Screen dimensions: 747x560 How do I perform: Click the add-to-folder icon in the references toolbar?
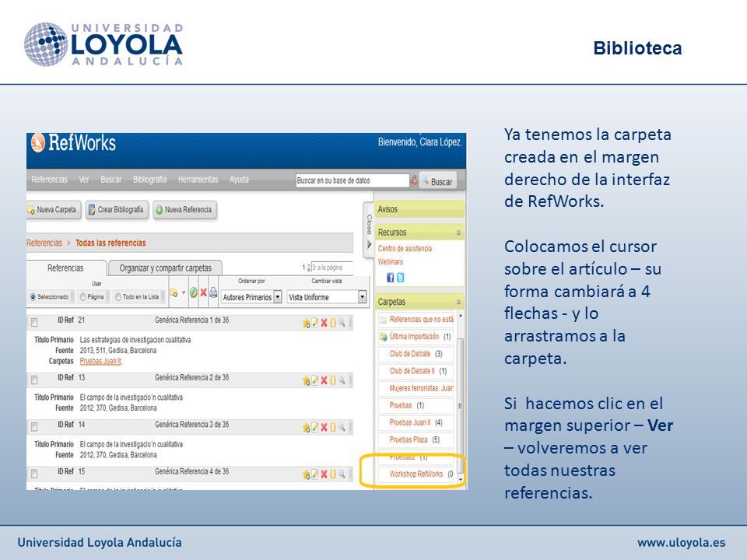point(174,293)
